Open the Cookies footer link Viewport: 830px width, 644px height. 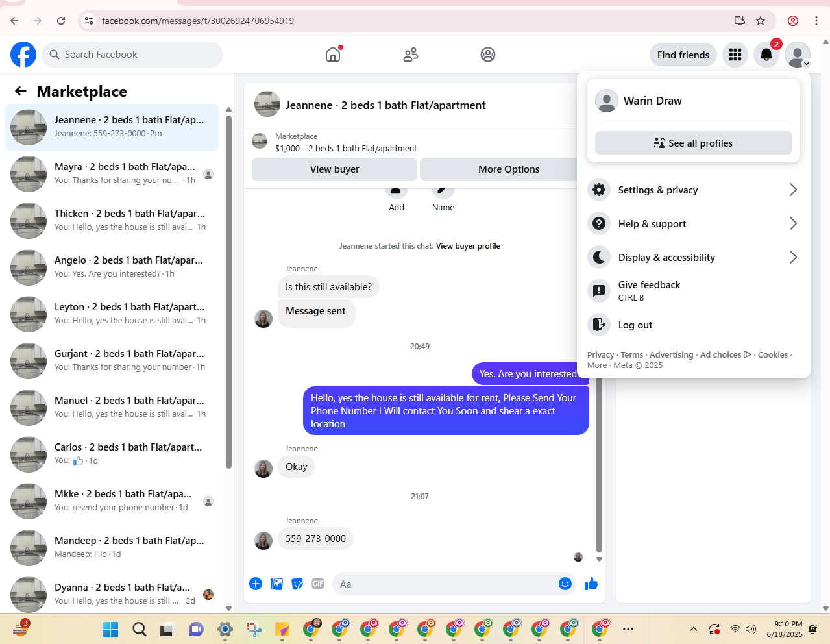(772, 354)
